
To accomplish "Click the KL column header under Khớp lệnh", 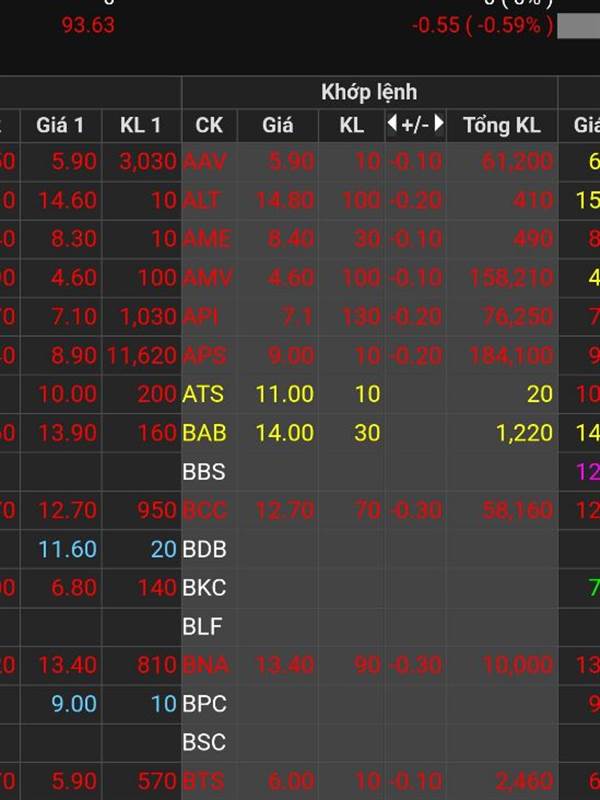I will [x=352, y=125].
